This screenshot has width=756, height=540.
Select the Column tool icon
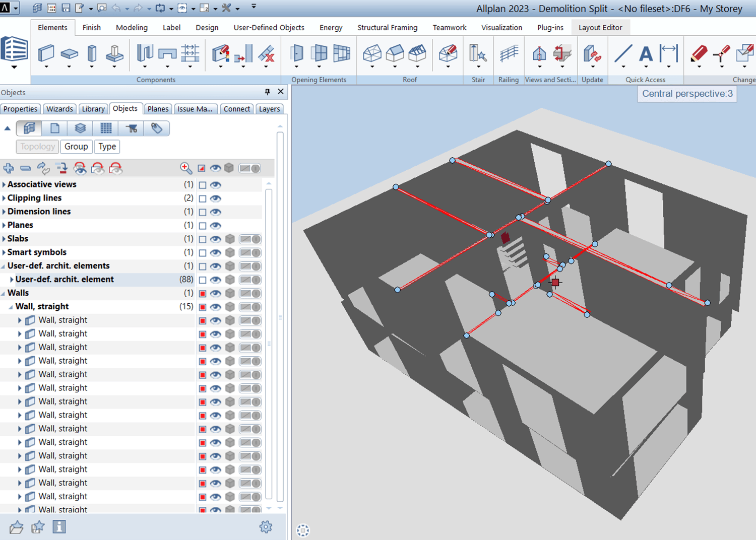[92, 53]
